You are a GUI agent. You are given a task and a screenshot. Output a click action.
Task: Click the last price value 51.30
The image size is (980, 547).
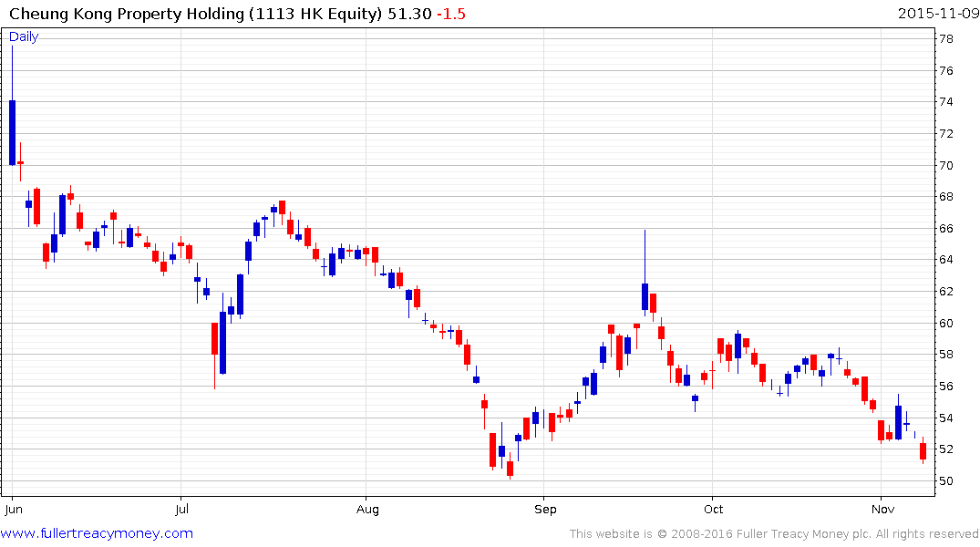[x=409, y=14]
